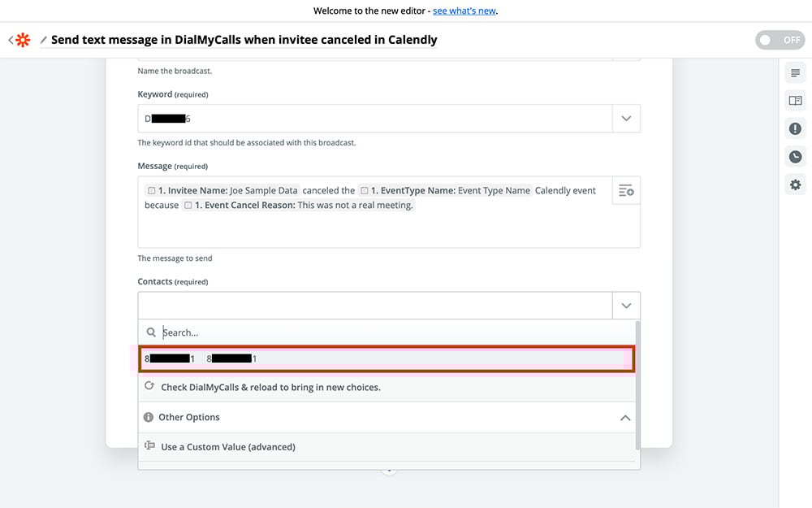Click the Zapier logo back arrow
This screenshot has height=508, width=812.
[x=19, y=40]
